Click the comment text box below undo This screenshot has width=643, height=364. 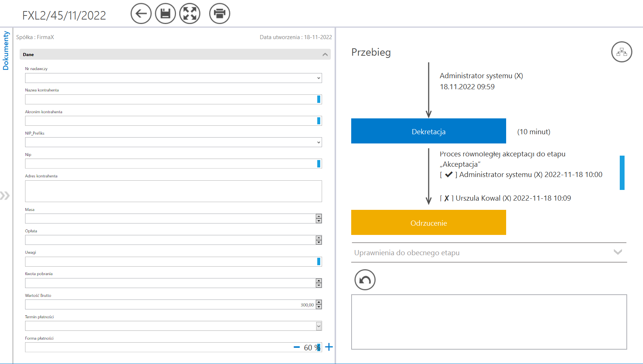pos(489,322)
